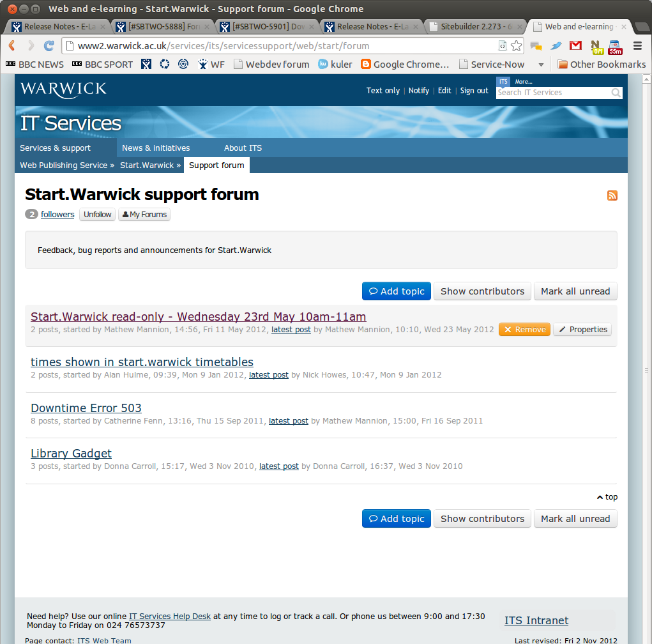Screen dimensions: 652x644
Task: Open the Downtime Error 503 topic
Action: (86, 408)
